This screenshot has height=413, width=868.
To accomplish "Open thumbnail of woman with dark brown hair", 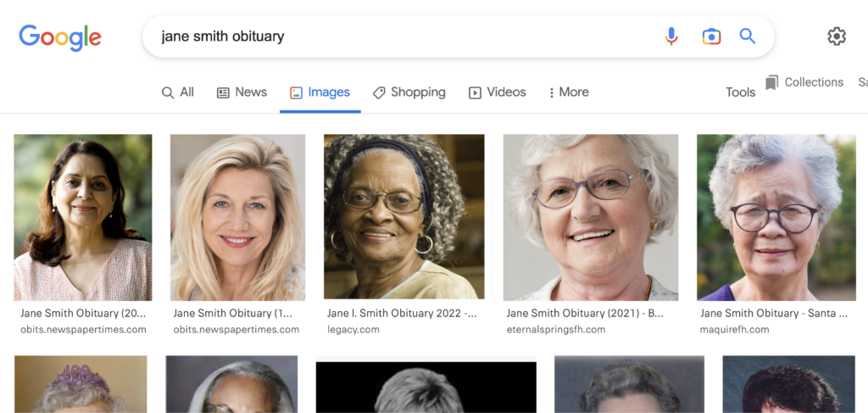I will pyautogui.click(x=83, y=218).
